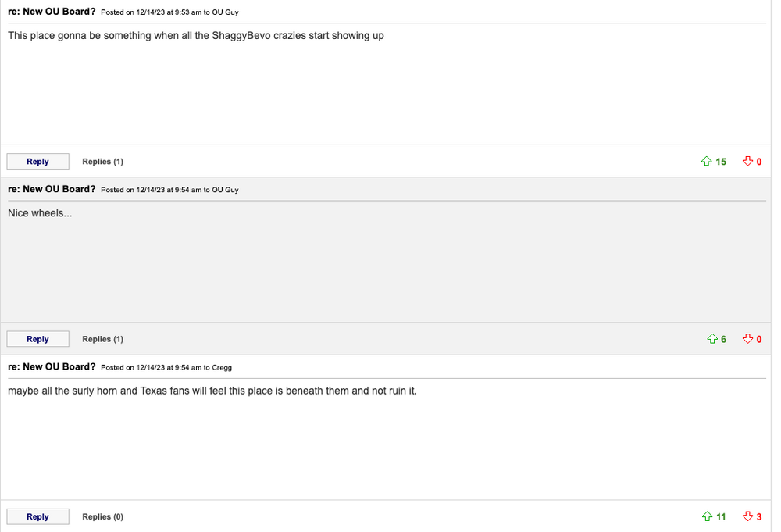Click the "Nice wheels..." message text
This screenshot has width=781, height=532.
[40, 213]
